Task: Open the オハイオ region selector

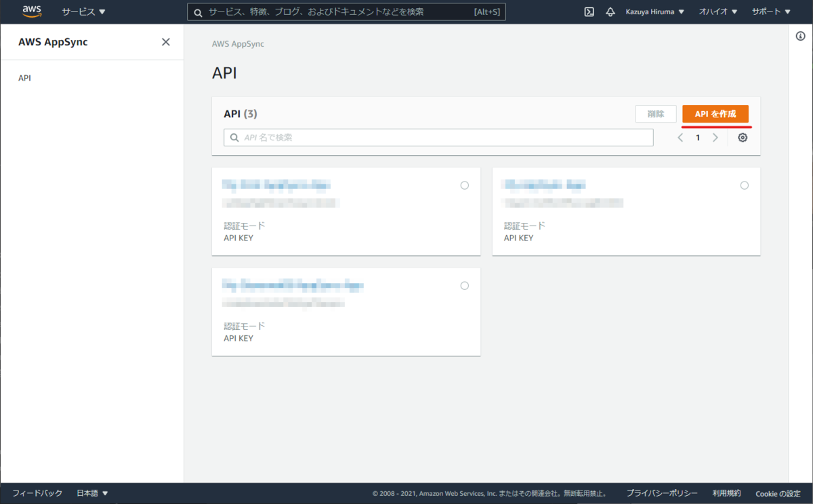Action: pyautogui.click(x=718, y=12)
